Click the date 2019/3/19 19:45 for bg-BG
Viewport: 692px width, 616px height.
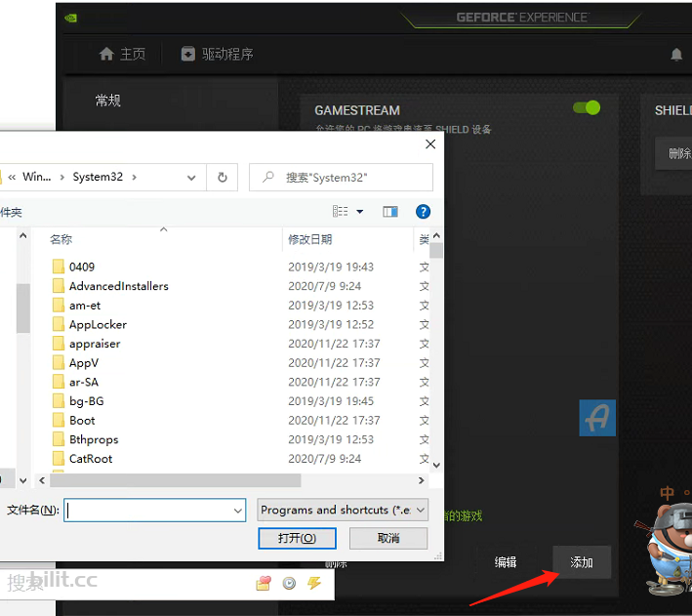[x=331, y=401]
